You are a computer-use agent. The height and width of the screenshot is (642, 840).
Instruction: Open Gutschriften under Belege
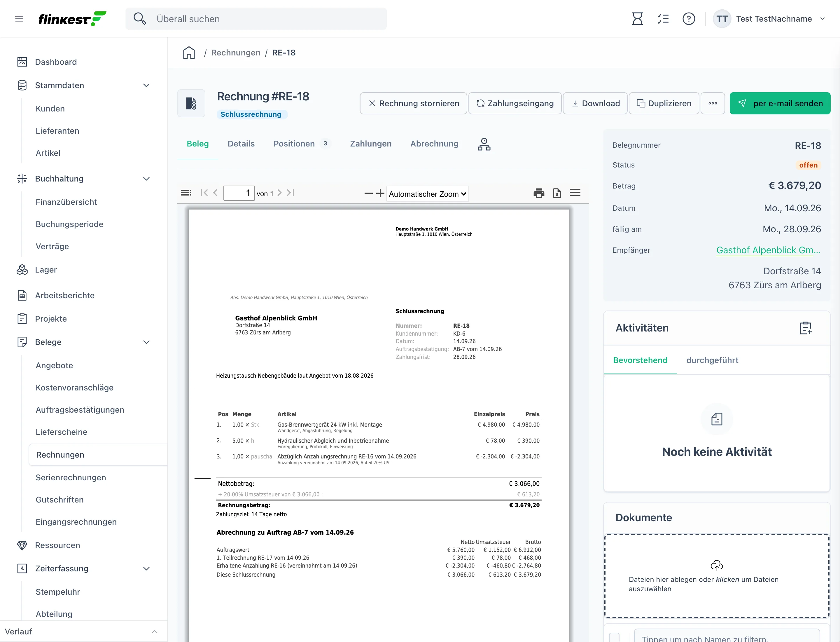pos(60,500)
